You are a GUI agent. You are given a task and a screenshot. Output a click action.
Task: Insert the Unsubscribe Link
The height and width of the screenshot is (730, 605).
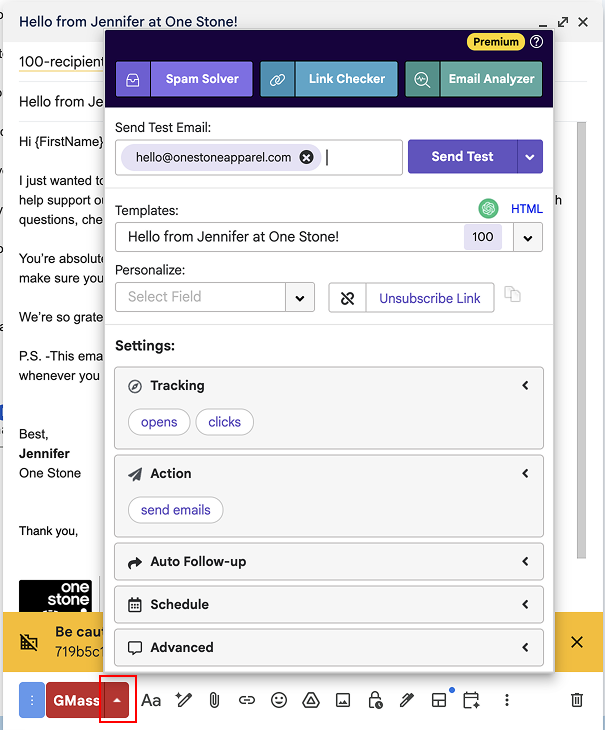[430, 298]
